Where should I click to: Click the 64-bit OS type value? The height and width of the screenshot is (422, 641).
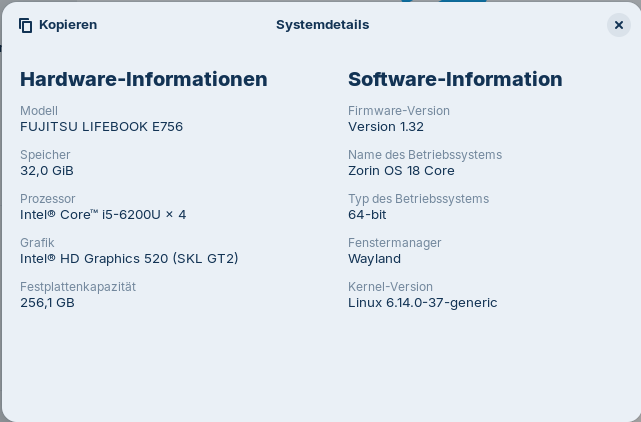tap(367, 215)
